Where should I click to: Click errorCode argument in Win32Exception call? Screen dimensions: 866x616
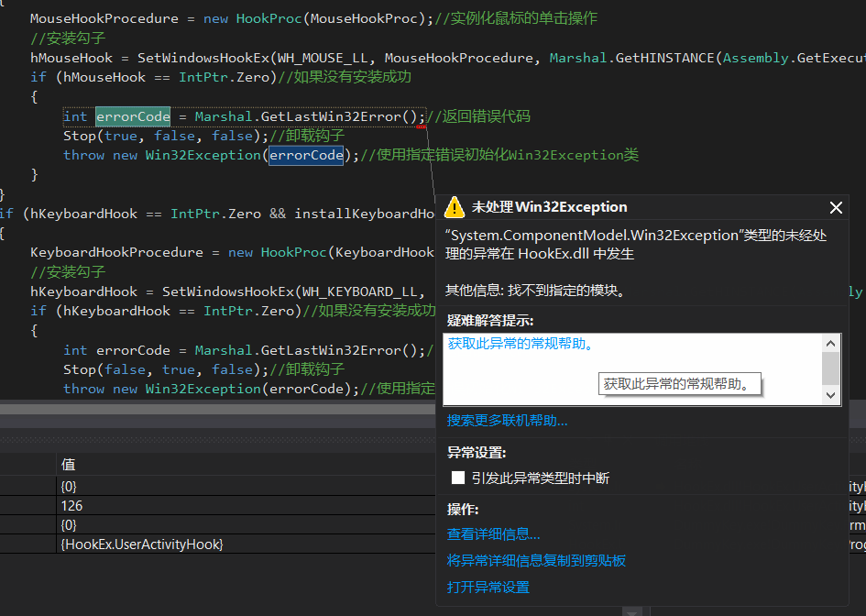306,155
